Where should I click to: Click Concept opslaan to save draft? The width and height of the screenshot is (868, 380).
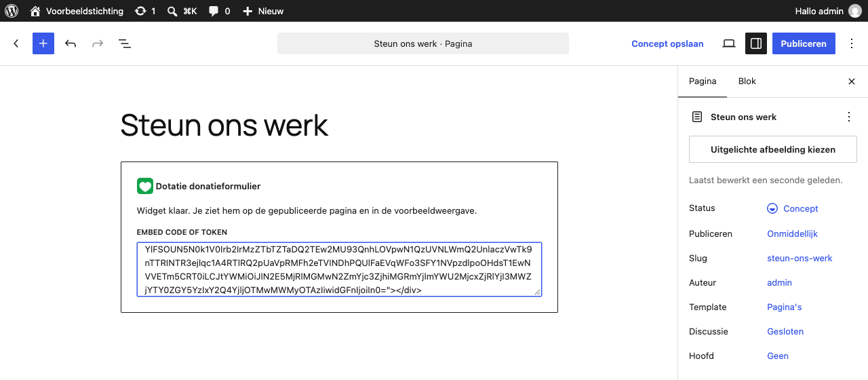(667, 43)
